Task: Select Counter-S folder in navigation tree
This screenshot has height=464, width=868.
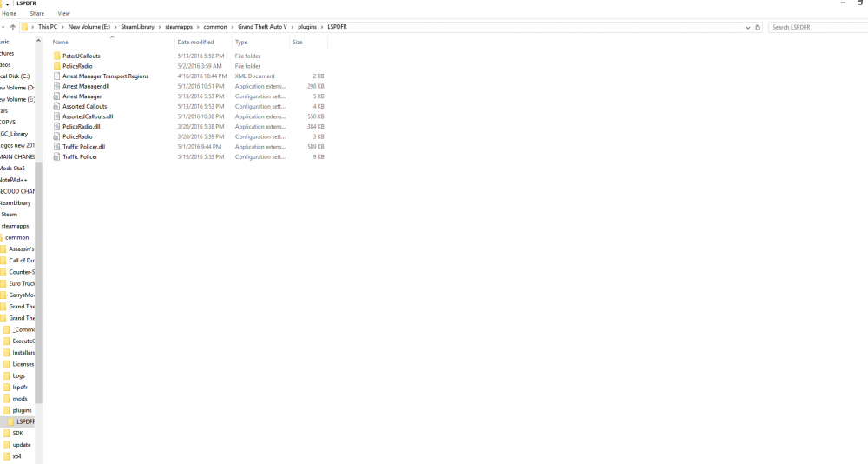Action: 22,272
